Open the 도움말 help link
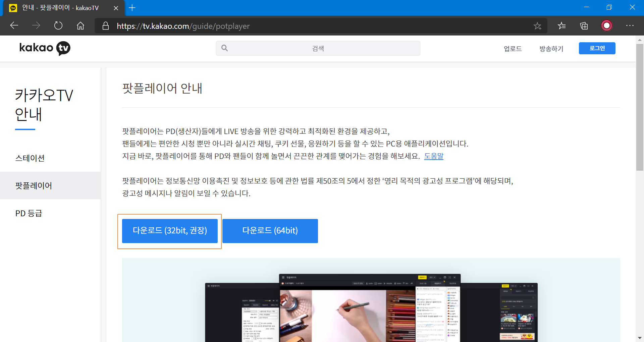Screen dimensions: 644x342 (x=434, y=156)
